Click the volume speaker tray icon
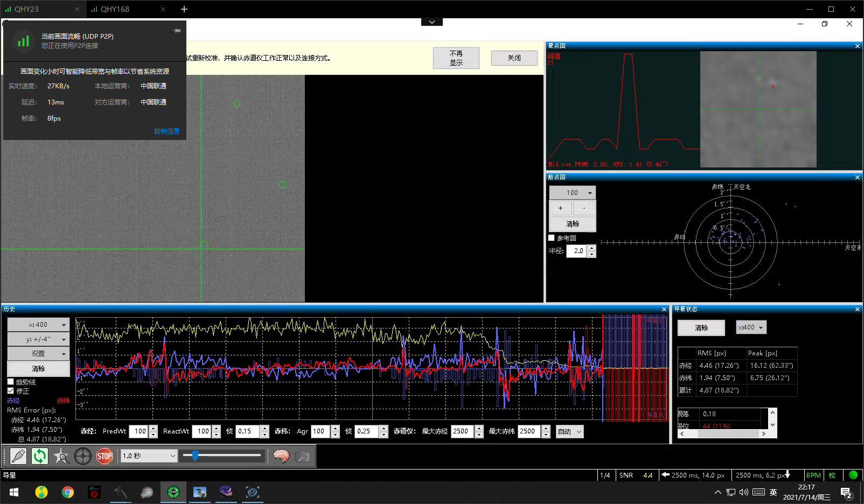This screenshot has width=864, height=504. click(x=744, y=492)
